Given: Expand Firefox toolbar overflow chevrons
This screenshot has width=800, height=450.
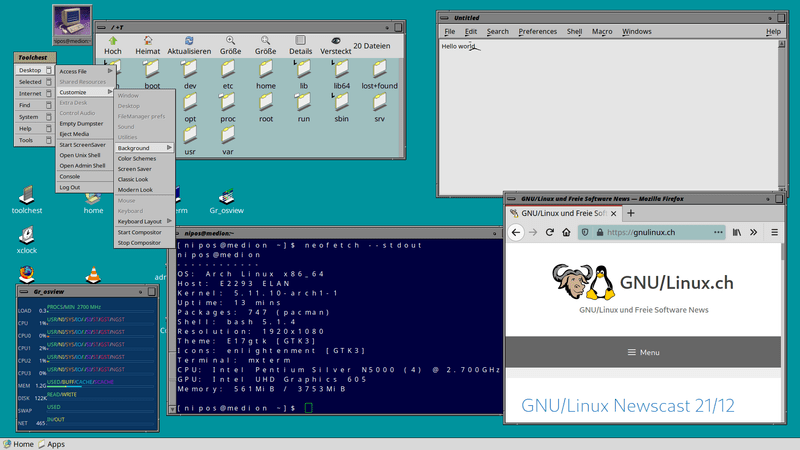Looking at the screenshot, I should (x=754, y=232).
